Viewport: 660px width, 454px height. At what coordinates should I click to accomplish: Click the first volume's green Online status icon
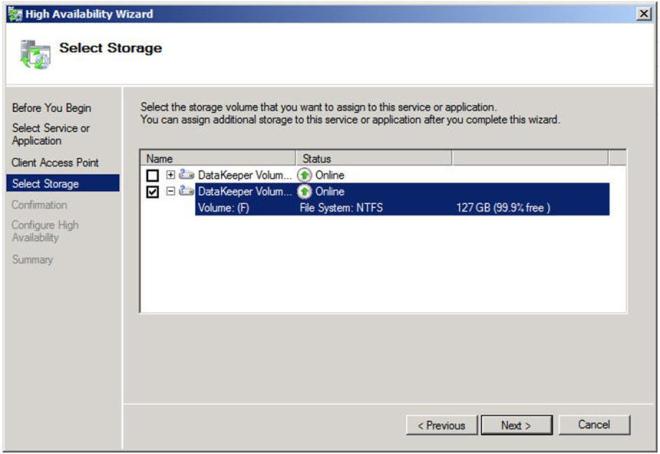point(305,175)
